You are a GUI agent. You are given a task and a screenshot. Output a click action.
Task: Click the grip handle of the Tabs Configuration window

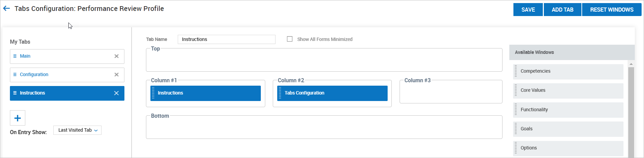280,93
